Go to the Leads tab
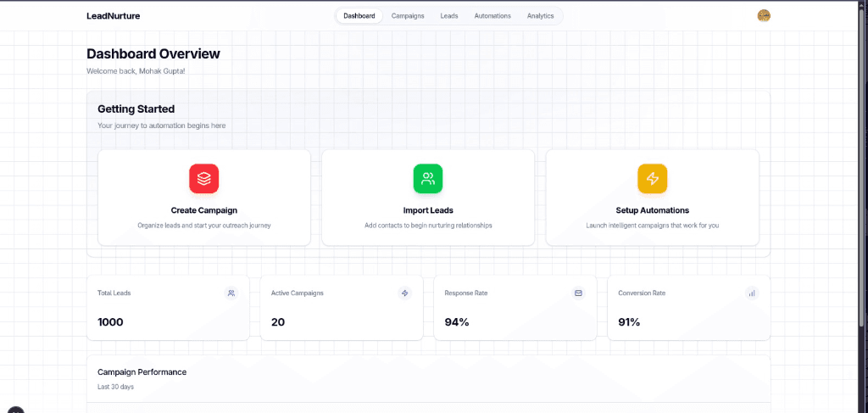Viewport: 868px width, 413px height. pyautogui.click(x=449, y=16)
